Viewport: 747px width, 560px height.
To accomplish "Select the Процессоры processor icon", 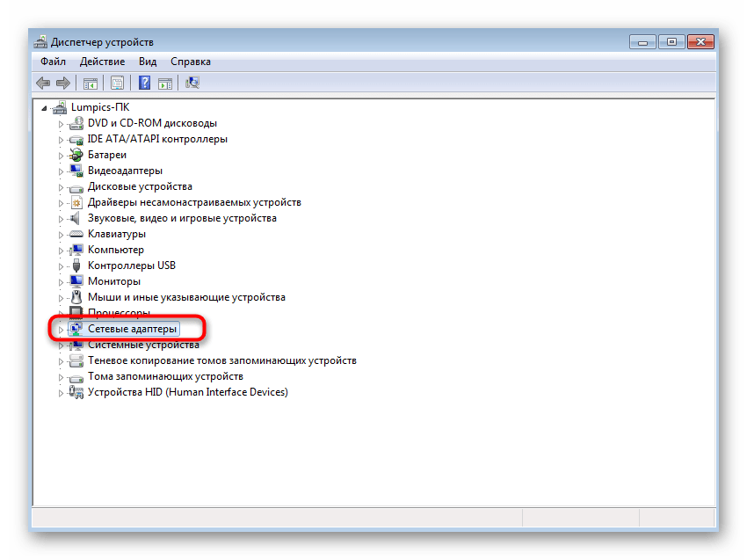I will (77, 313).
